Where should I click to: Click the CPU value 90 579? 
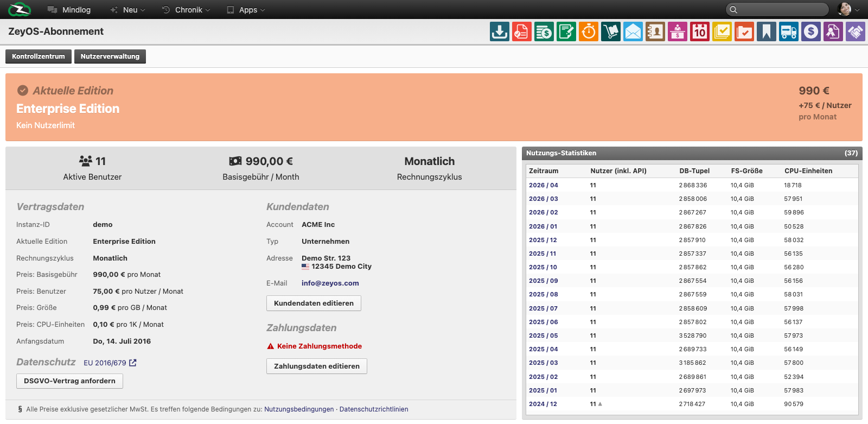(794, 404)
